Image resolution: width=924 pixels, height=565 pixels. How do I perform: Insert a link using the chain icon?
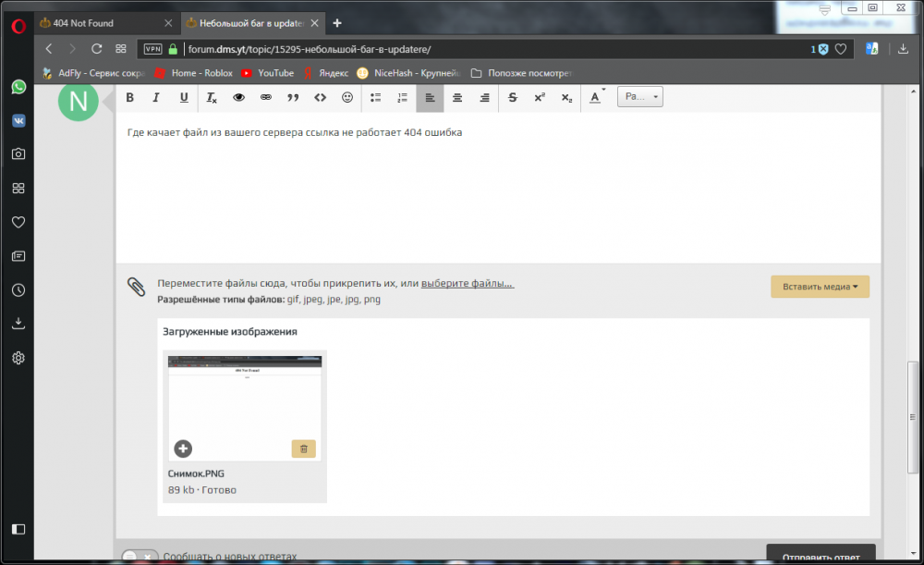pyautogui.click(x=266, y=97)
